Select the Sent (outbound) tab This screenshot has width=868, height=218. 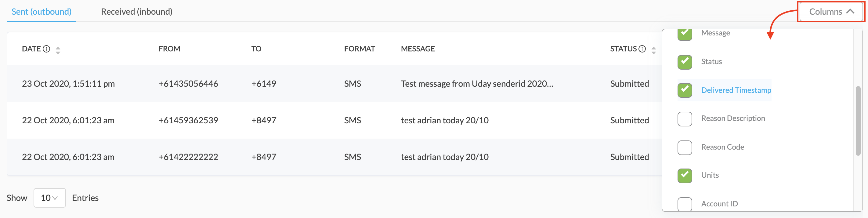click(x=42, y=12)
